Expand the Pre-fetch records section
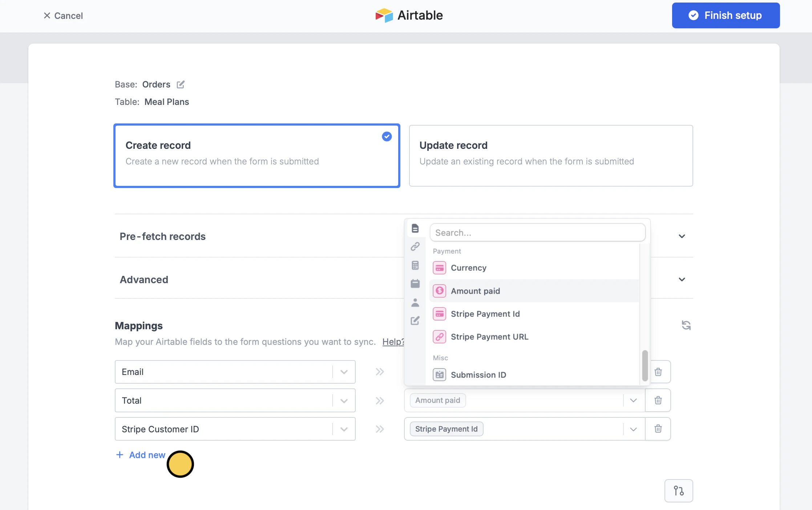Screen dimensions: 812x510 coord(682,236)
